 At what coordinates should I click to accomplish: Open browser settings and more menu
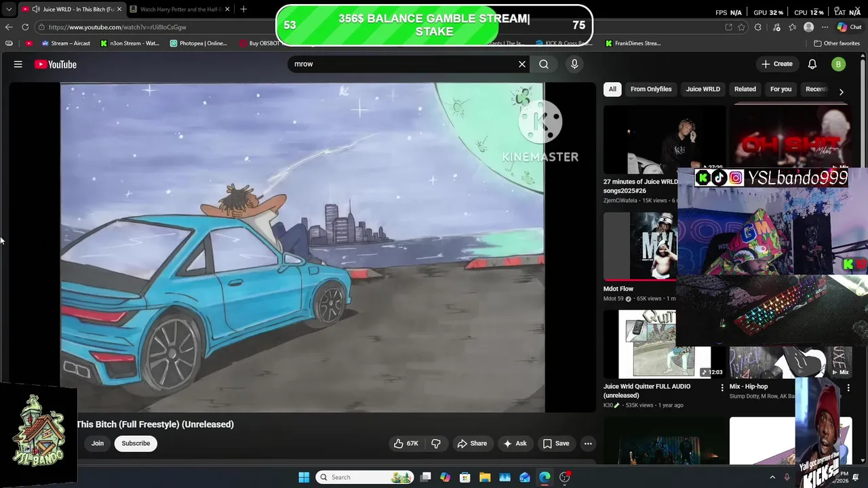[825, 27]
